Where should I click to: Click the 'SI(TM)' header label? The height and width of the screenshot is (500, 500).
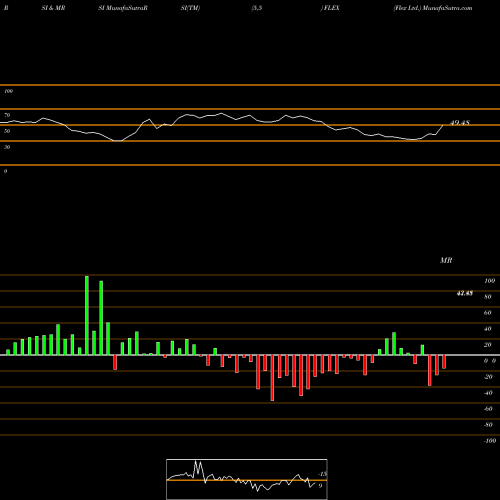tap(190, 8)
